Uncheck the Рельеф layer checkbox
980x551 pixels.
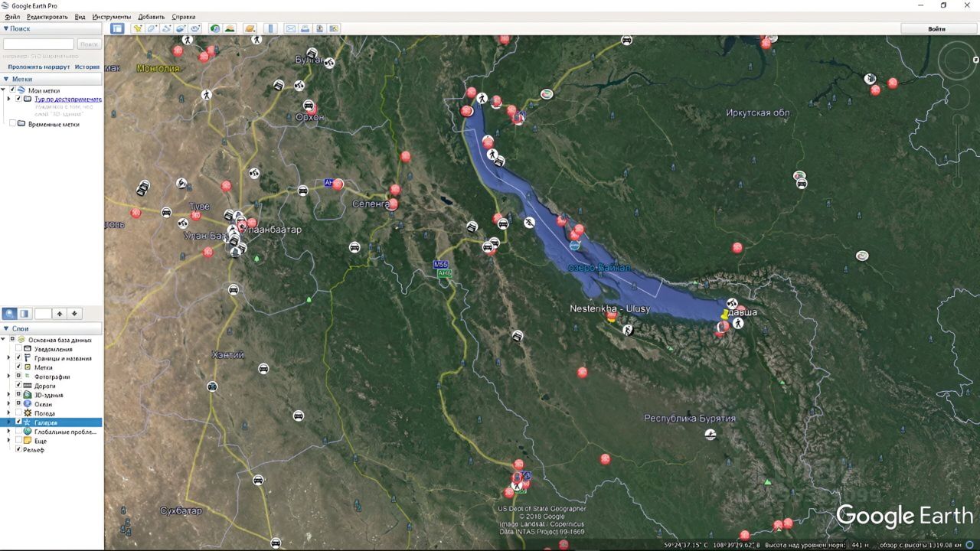(x=18, y=449)
